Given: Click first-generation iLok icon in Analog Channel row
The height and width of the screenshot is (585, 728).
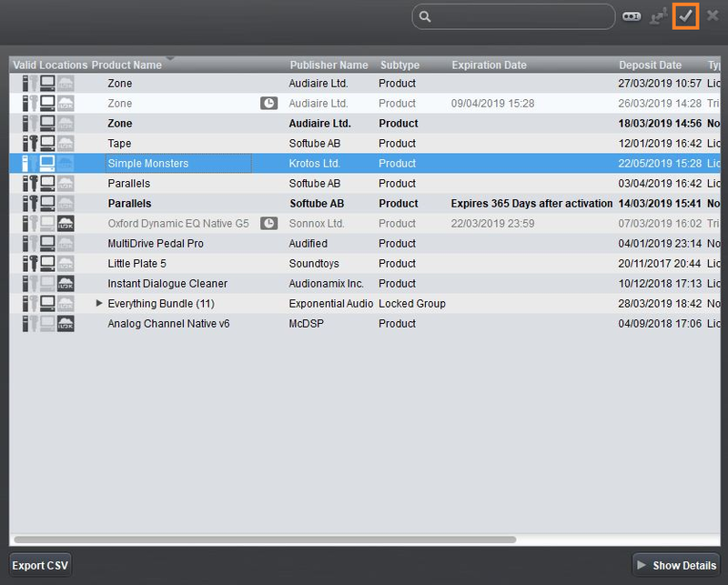Looking at the screenshot, I should pos(25,323).
